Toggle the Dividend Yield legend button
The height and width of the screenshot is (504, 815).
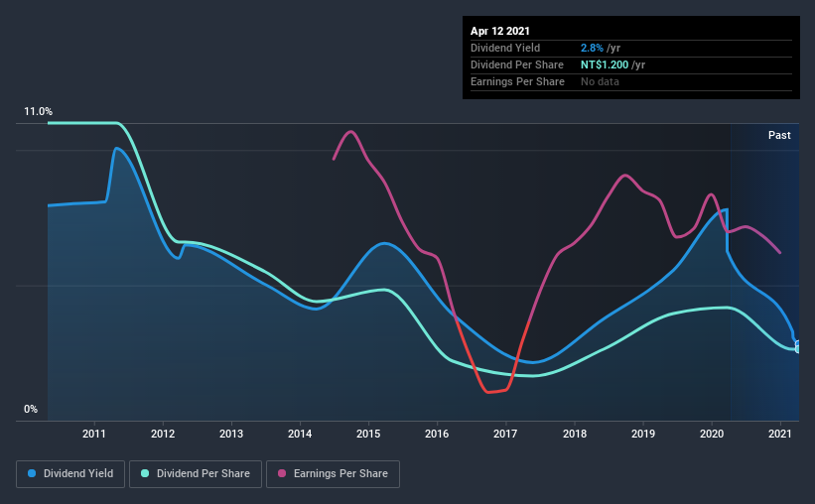(x=70, y=474)
